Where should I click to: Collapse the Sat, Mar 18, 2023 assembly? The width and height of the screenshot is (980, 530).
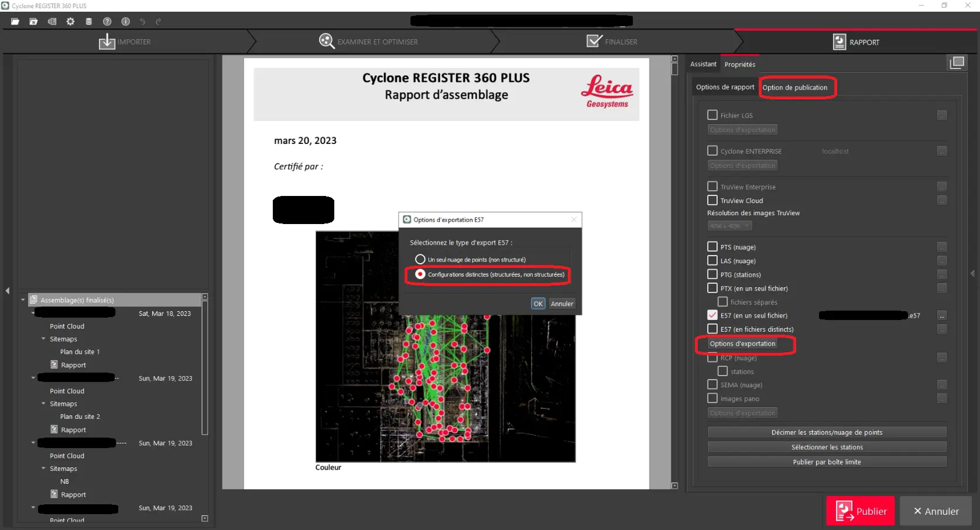pos(33,313)
